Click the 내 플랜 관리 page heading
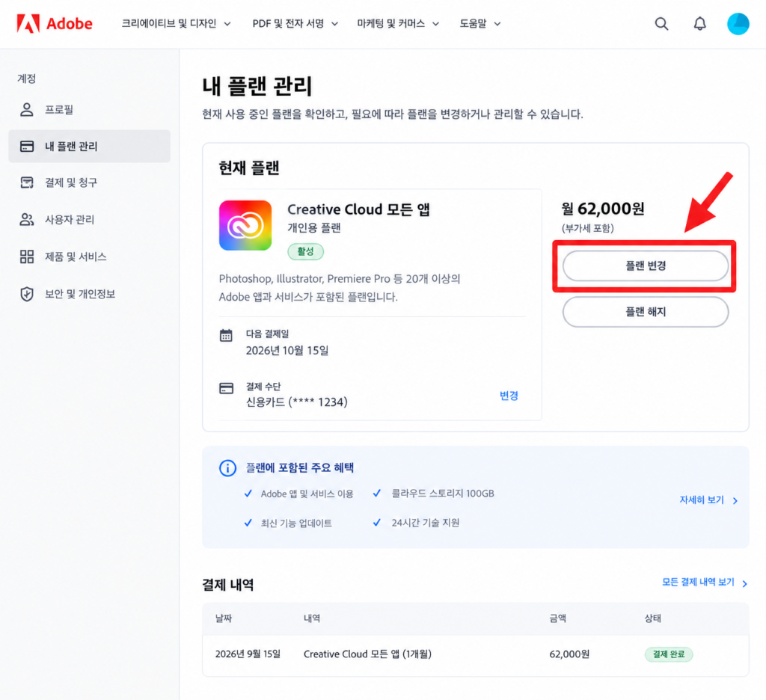The width and height of the screenshot is (766, 700). 257,86
